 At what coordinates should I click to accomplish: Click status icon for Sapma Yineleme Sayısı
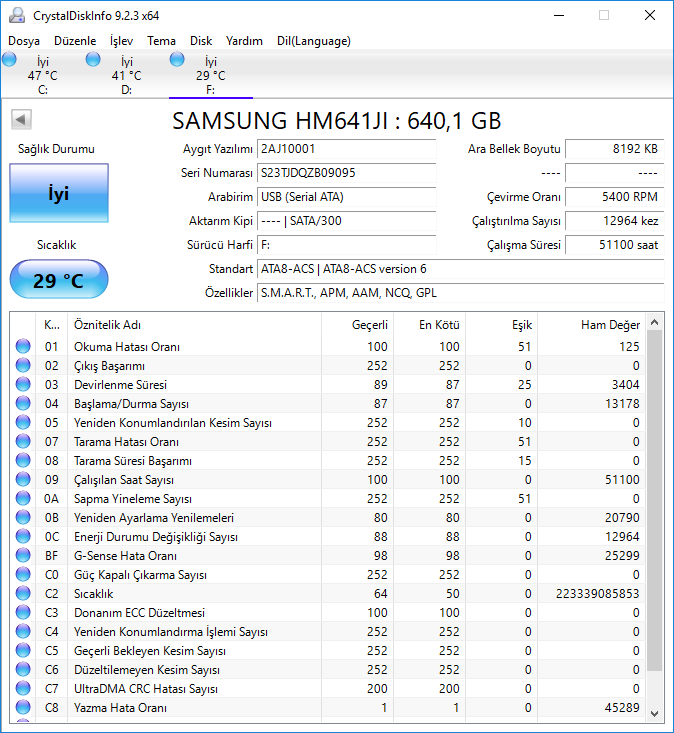[23, 498]
